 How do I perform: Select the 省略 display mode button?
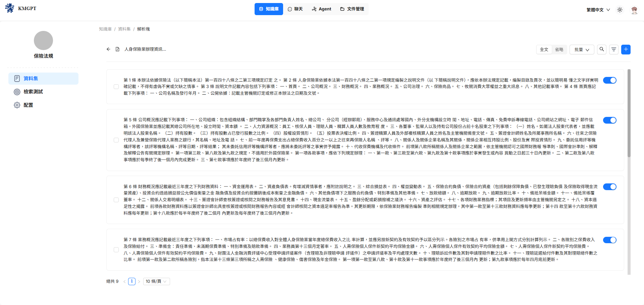(x=559, y=49)
